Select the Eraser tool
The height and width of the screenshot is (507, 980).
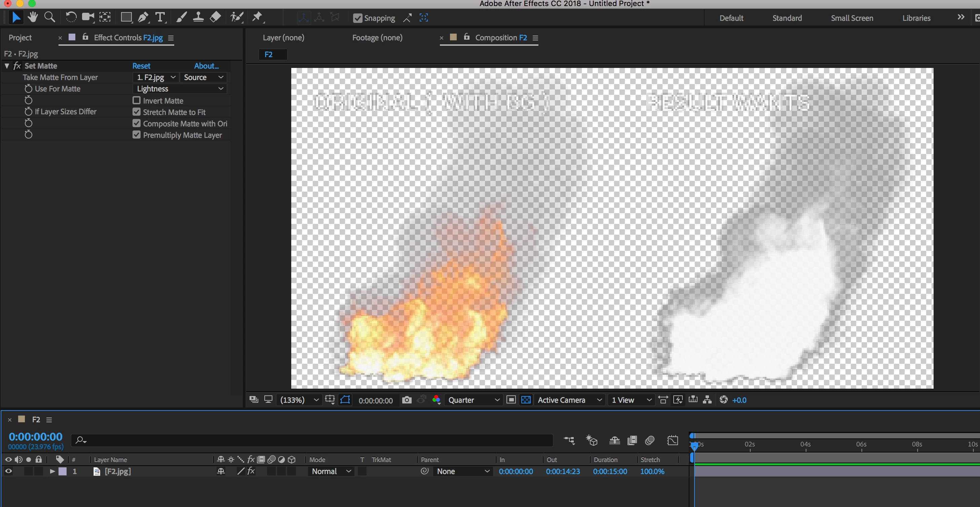tap(215, 17)
